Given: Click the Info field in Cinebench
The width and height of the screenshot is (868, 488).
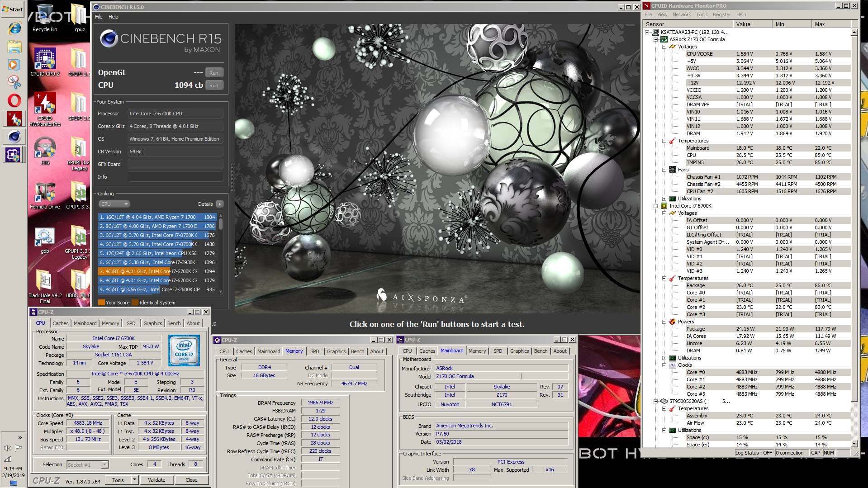Looking at the screenshot, I should click(x=175, y=177).
